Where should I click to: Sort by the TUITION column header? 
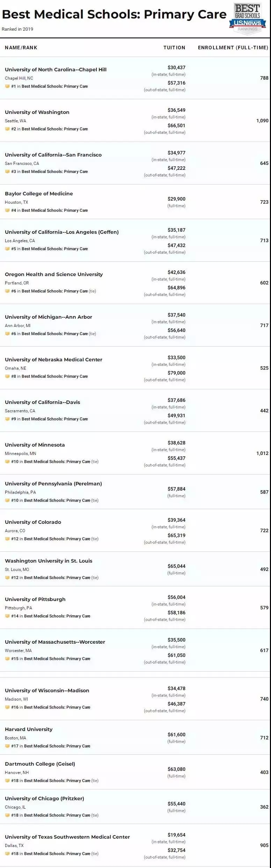point(174,48)
